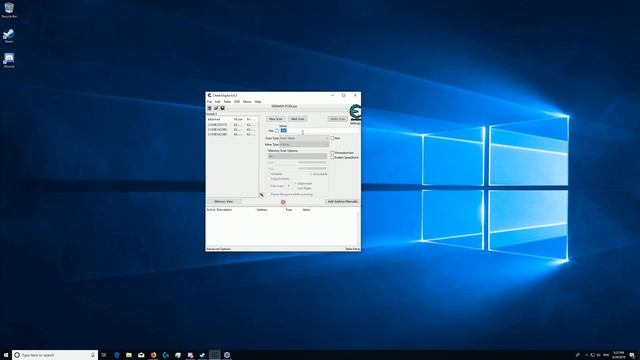
Task: Toggle the Hex checkbox
Action: click(x=277, y=131)
